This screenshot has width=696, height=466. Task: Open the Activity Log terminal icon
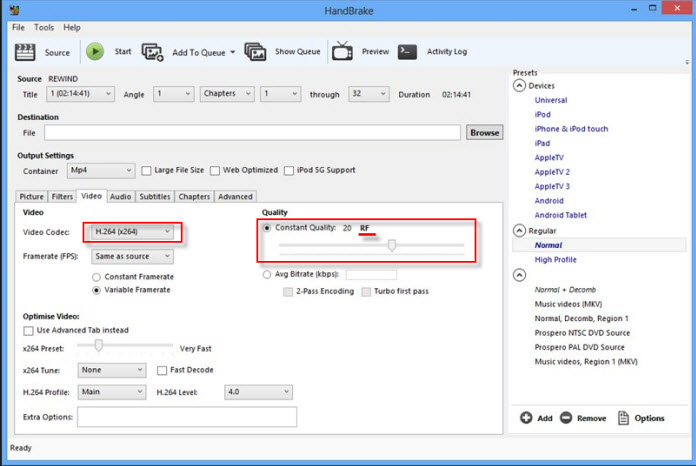point(407,52)
